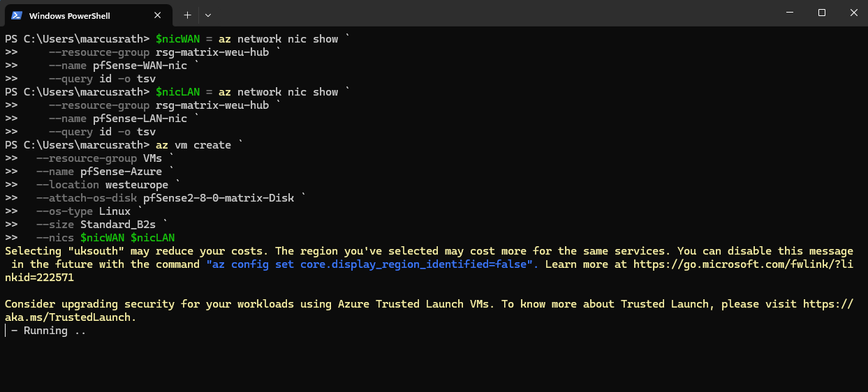Viewport: 868px width, 392px height.
Task: Click the pfSense-WAN-nic name text
Action: [x=140, y=66]
